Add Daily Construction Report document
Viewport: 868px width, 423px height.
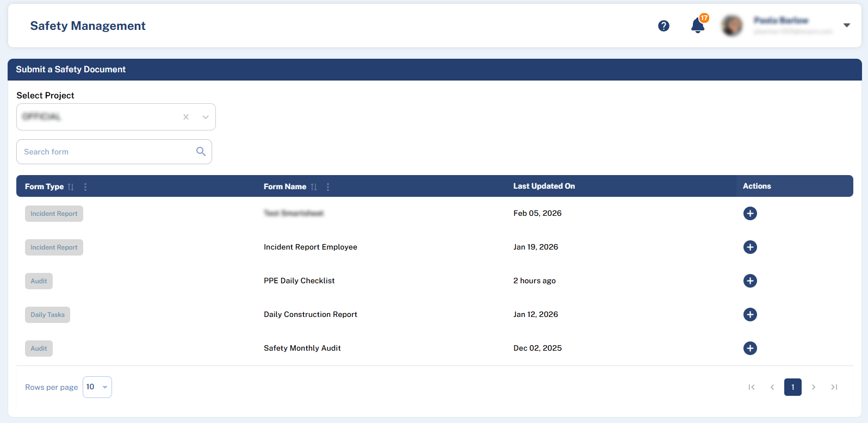[x=750, y=314]
